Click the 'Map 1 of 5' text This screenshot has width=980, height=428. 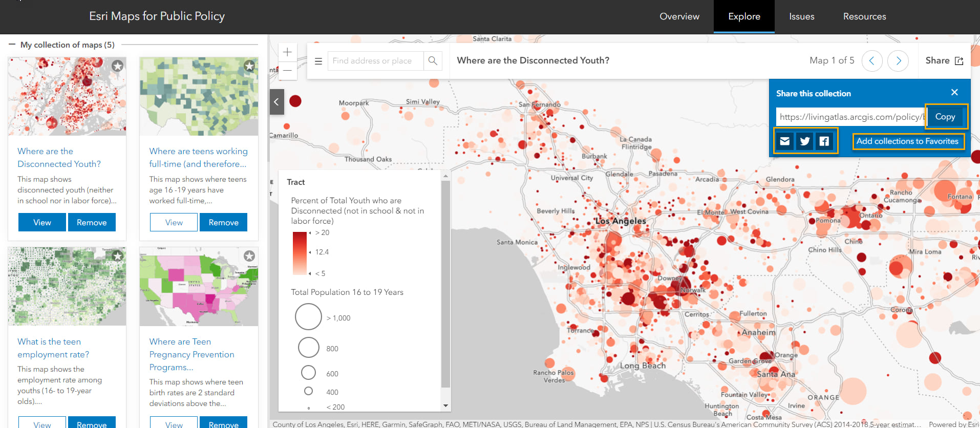click(x=832, y=60)
